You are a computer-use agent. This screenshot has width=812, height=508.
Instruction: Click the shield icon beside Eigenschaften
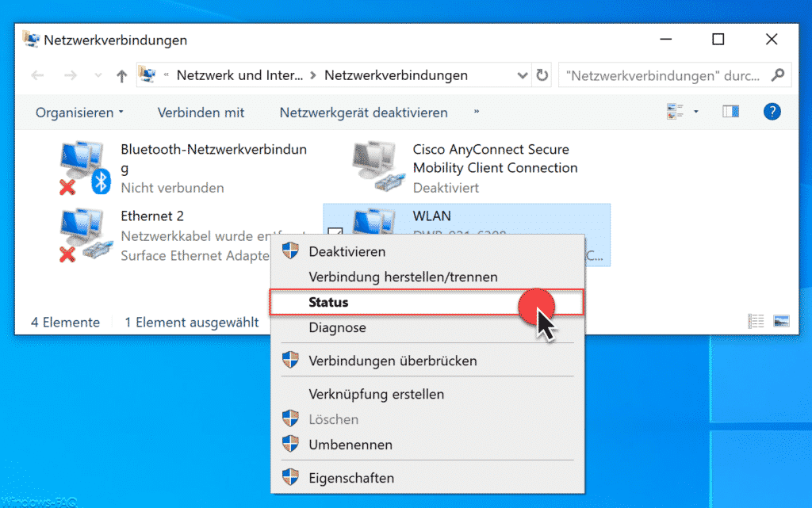[290, 477]
